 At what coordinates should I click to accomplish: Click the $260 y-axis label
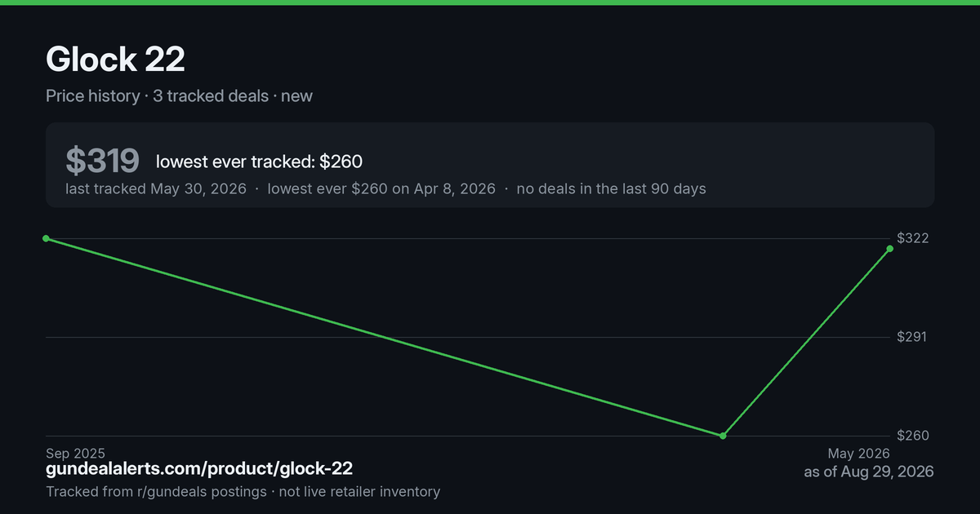coord(913,436)
